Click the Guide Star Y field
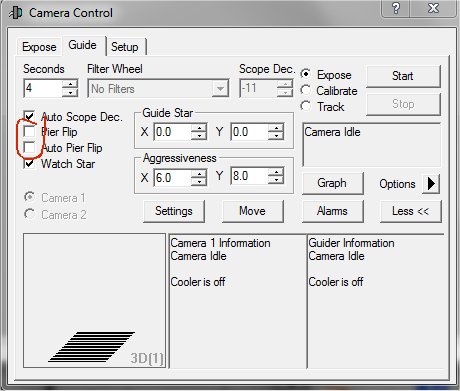The width and height of the screenshot is (460, 391). tap(249, 132)
